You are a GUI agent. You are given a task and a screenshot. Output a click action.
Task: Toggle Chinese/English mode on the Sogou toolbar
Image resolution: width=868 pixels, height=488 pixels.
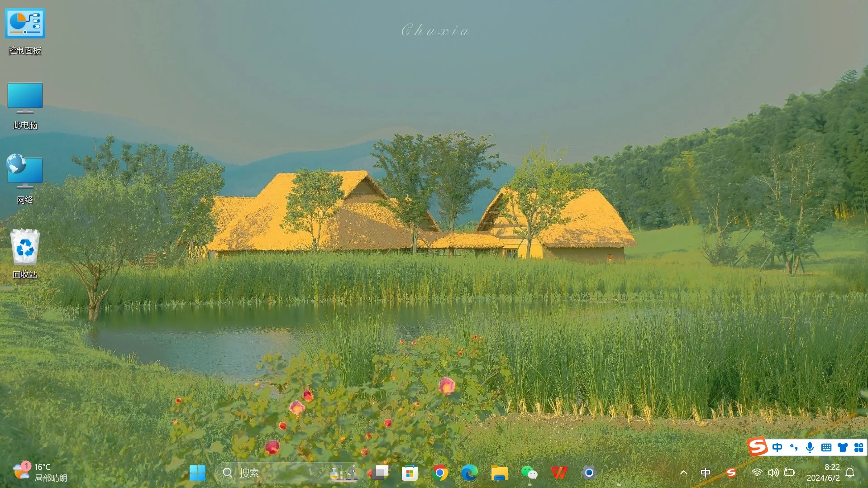pyautogui.click(x=777, y=447)
